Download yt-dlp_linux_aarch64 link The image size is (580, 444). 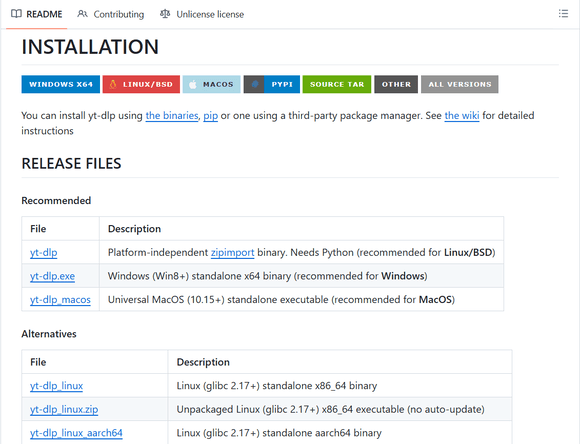pos(76,433)
